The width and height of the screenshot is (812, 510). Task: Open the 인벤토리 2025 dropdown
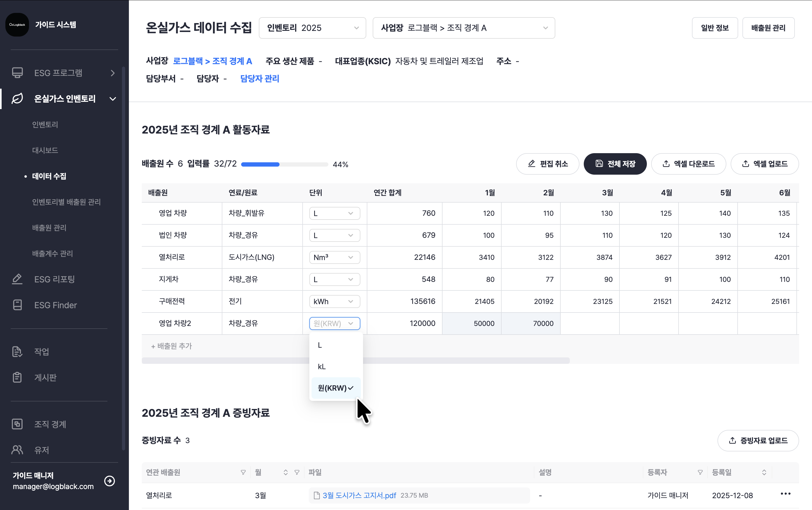[x=312, y=28]
